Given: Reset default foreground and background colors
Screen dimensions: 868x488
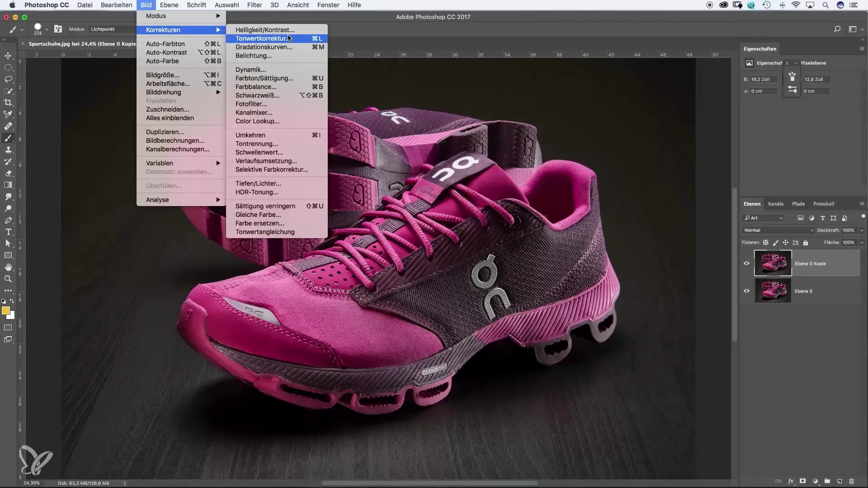Looking at the screenshot, I should pyautogui.click(x=4, y=301).
